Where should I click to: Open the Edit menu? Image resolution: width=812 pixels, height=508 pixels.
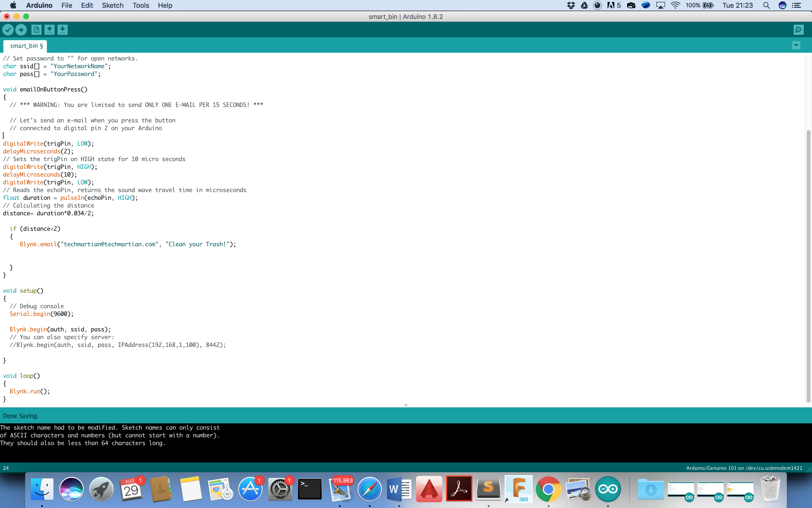[87, 5]
